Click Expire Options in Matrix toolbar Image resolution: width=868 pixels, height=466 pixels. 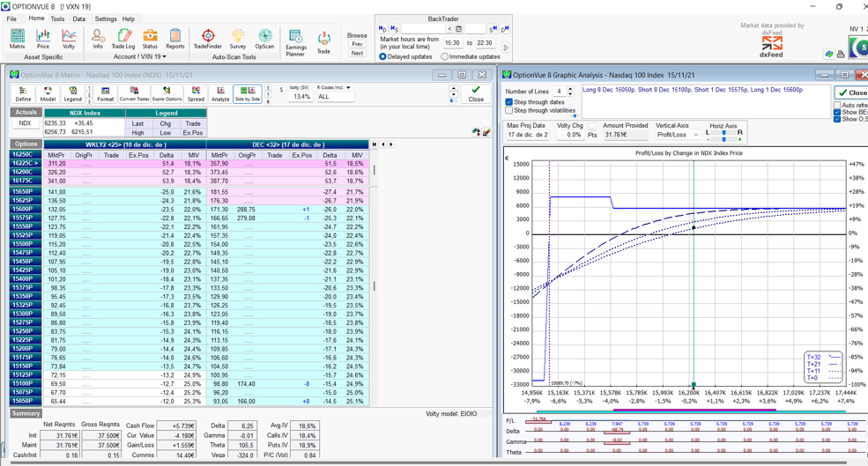point(167,93)
